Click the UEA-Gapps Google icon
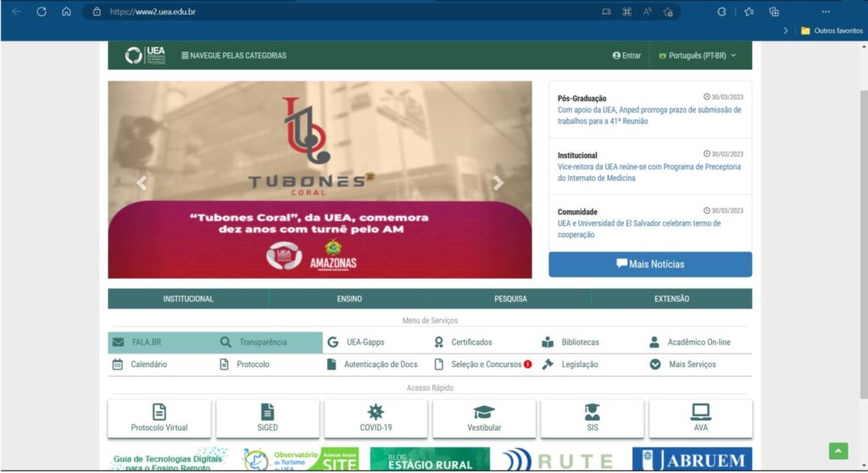 click(332, 342)
